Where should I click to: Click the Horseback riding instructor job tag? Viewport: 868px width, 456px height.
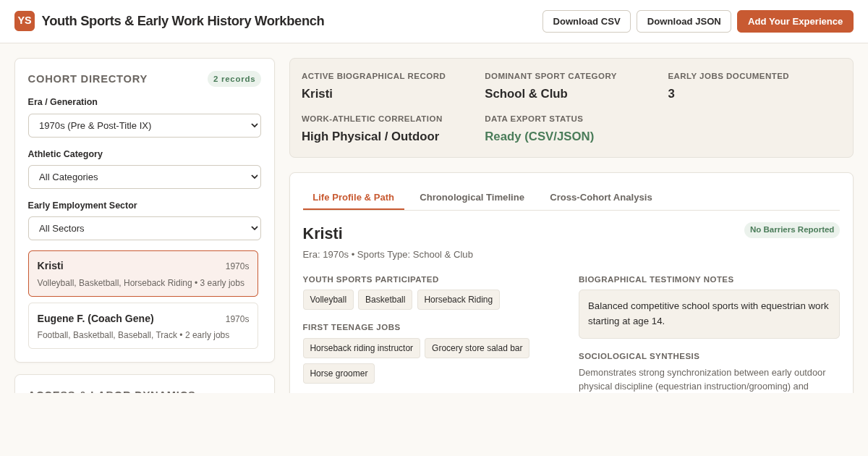tap(362, 348)
